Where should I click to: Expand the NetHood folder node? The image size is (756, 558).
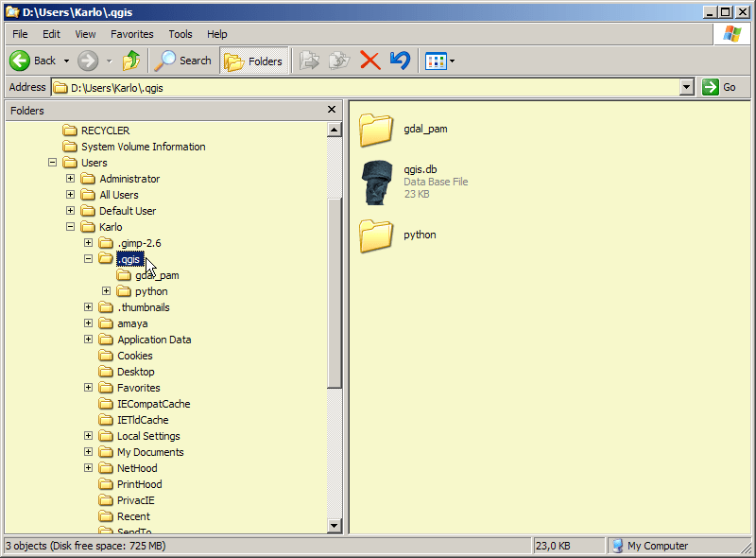[x=88, y=468]
